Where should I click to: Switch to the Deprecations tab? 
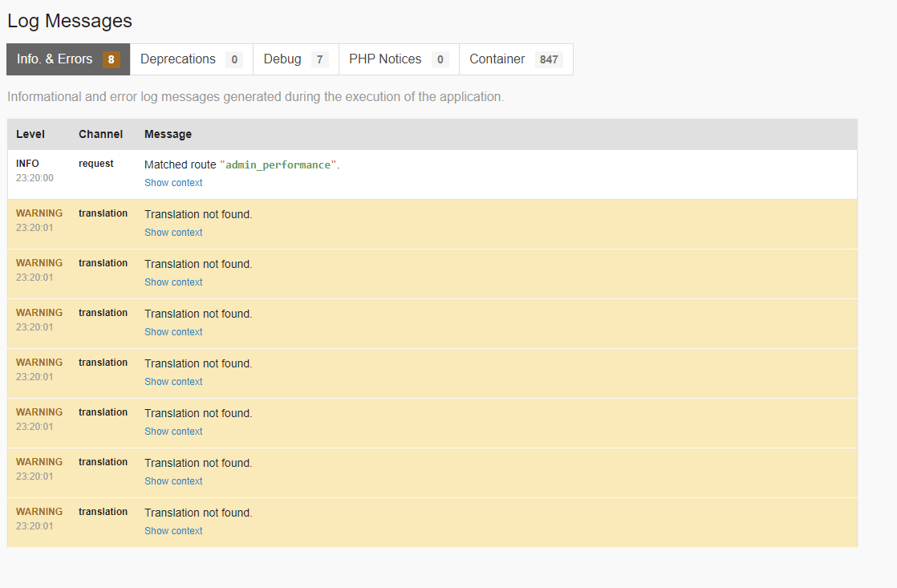[192, 59]
